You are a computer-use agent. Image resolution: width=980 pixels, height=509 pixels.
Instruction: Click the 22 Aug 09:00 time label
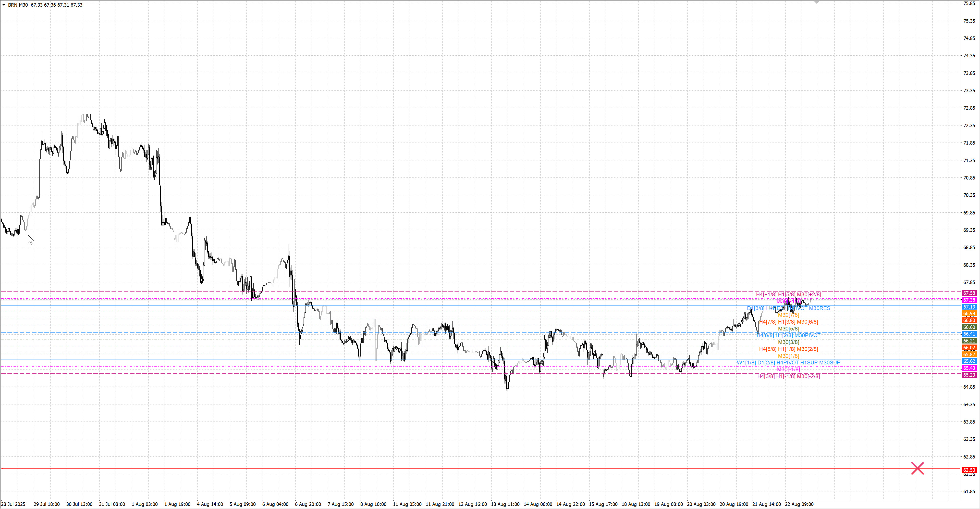[x=799, y=504]
